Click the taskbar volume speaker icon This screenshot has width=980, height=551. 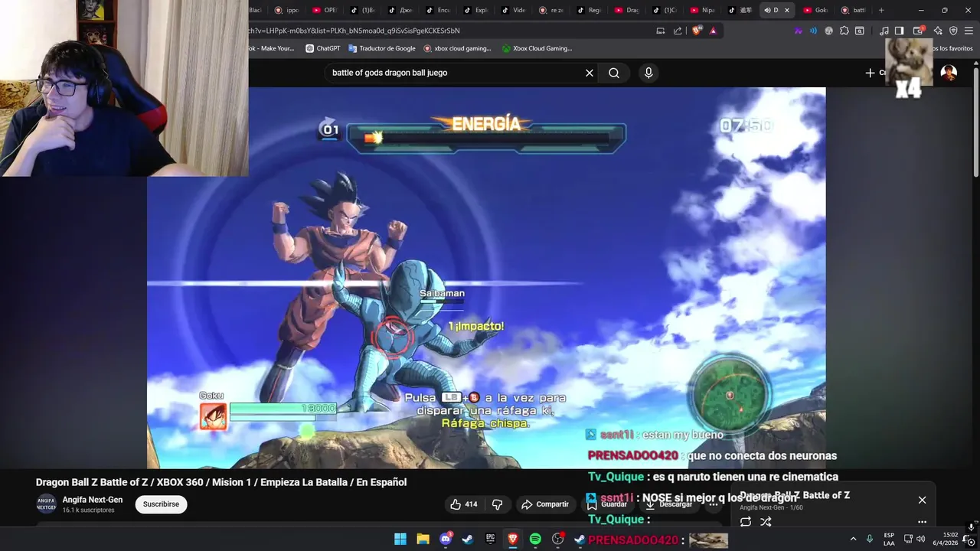(920, 540)
